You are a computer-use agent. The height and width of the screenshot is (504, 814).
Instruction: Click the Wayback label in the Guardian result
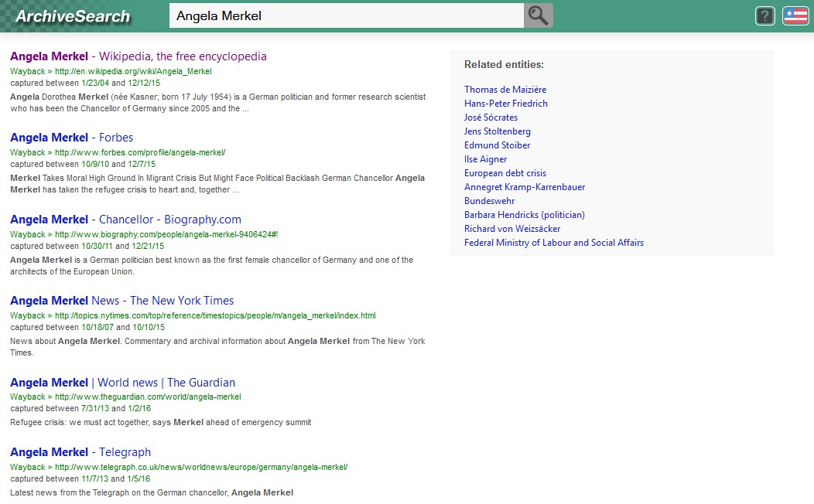click(x=28, y=397)
